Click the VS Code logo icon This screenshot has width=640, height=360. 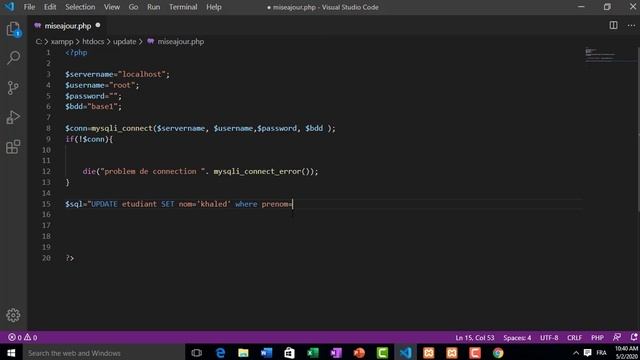(x=9, y=7)
